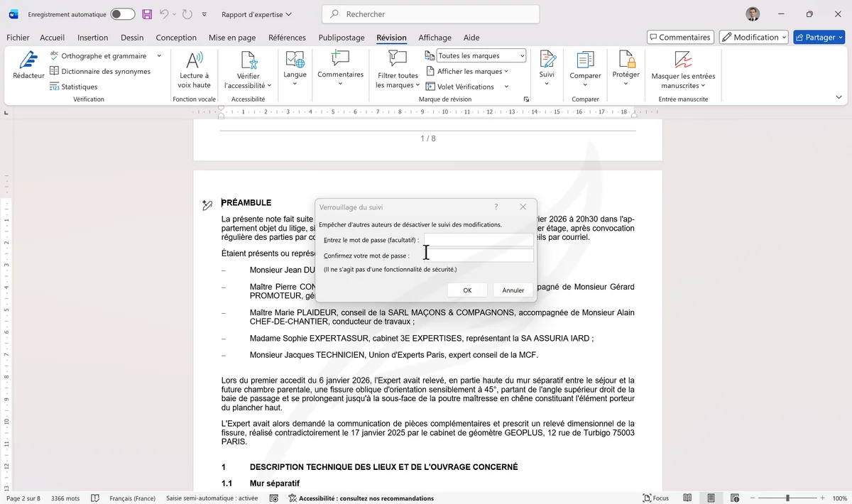The height and width of the screenshot is (504, 852).
Task: Open the Afficher les marques dropdown
Action: click(x=469, y=71)
